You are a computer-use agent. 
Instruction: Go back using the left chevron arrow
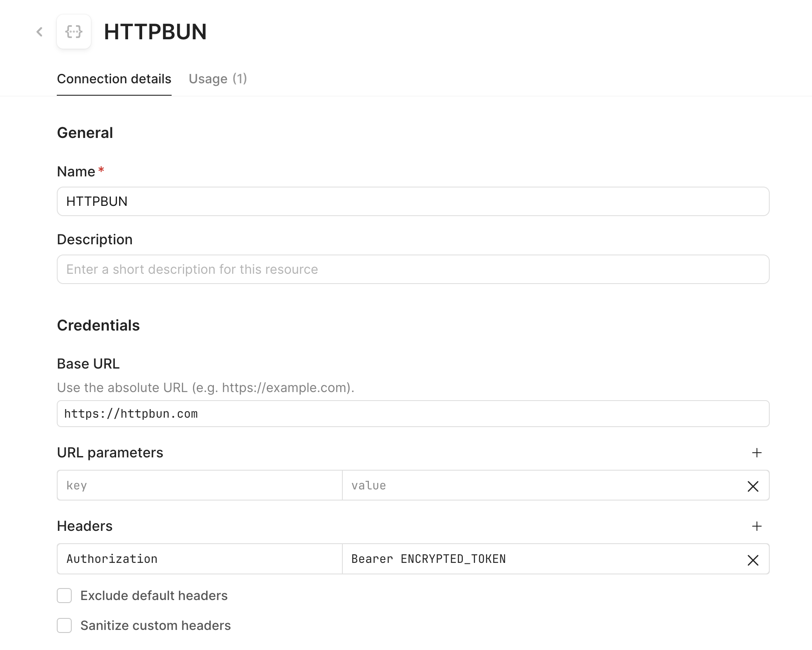click(40, 32)
